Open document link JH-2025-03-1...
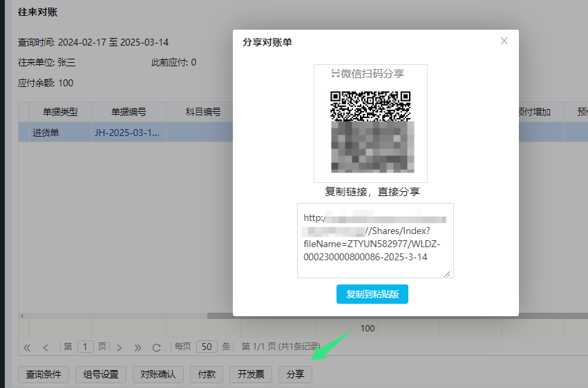 tap(126, 133)
